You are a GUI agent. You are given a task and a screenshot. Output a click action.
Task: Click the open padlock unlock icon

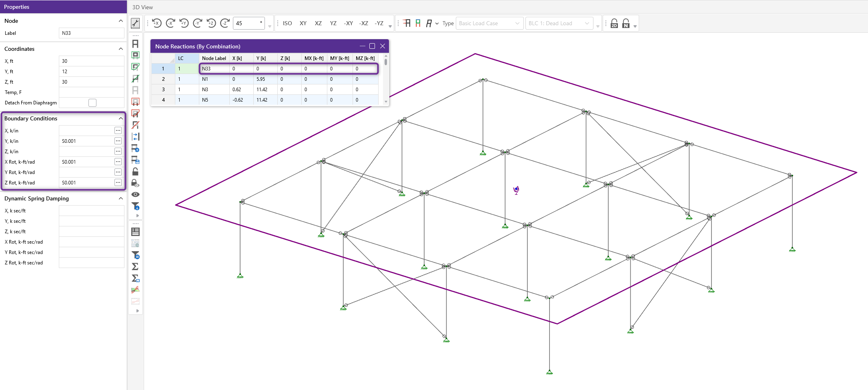tap(135, 172)
